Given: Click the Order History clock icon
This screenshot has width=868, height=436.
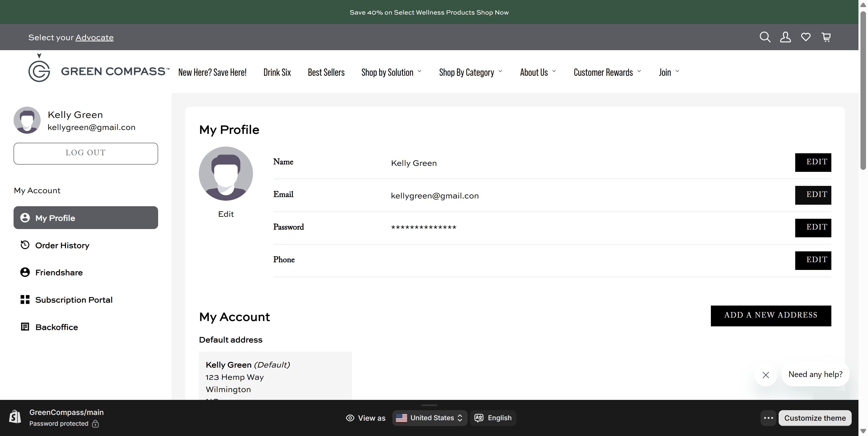Looking at the screenshot, I should pyautogui.click(x=25, y=245).
